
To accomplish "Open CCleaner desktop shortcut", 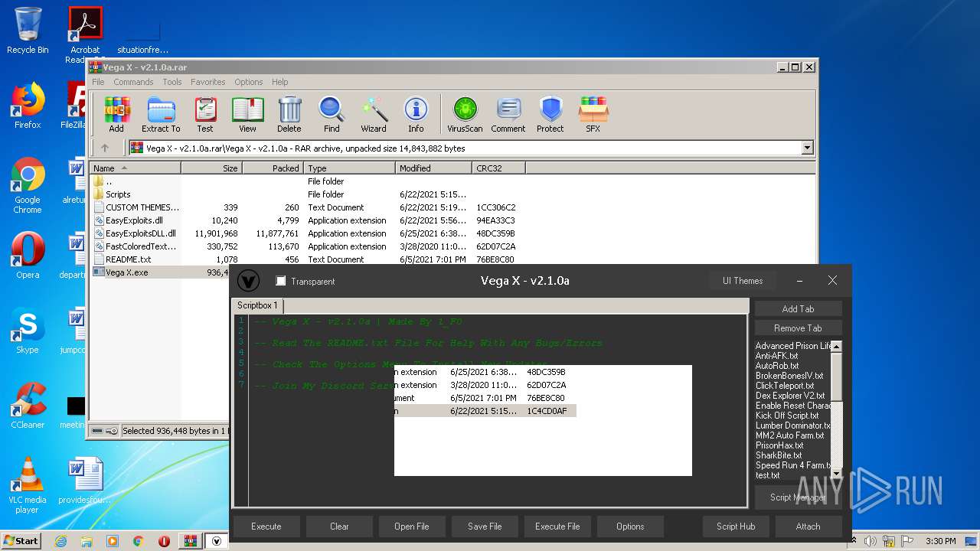I will [x=28, y=406].
